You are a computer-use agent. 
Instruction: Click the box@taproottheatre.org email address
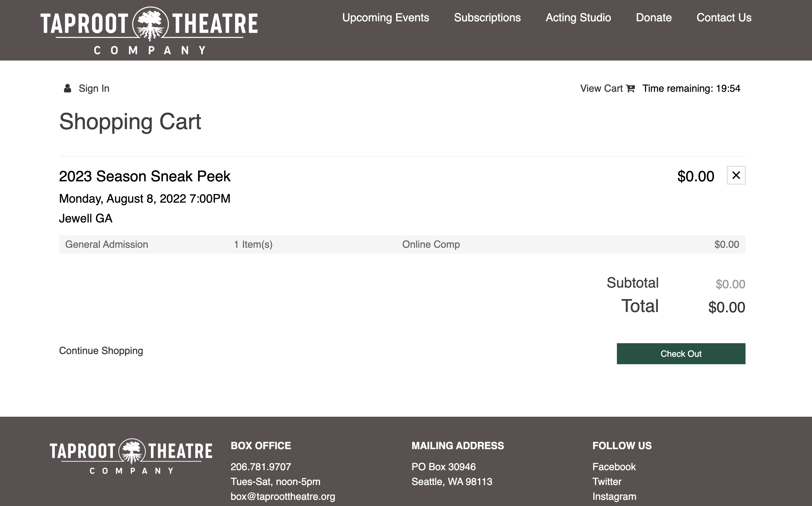(x=283, y=496)
